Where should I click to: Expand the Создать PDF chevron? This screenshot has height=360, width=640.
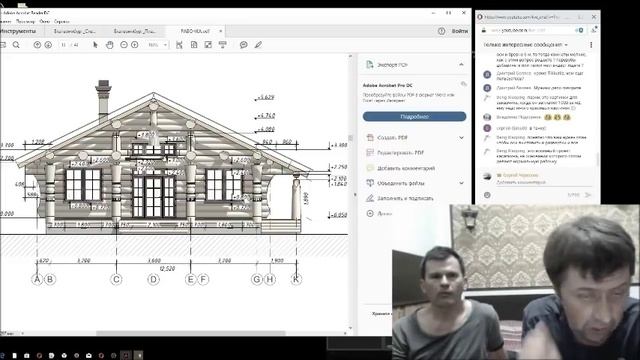[x=461, y=138]
